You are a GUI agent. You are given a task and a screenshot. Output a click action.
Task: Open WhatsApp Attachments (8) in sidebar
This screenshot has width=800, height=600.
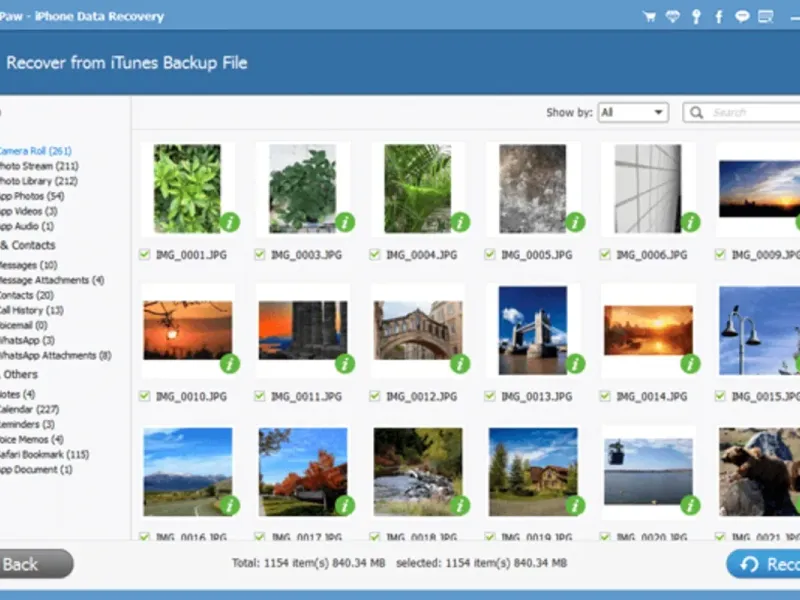(x=55, y=356)
